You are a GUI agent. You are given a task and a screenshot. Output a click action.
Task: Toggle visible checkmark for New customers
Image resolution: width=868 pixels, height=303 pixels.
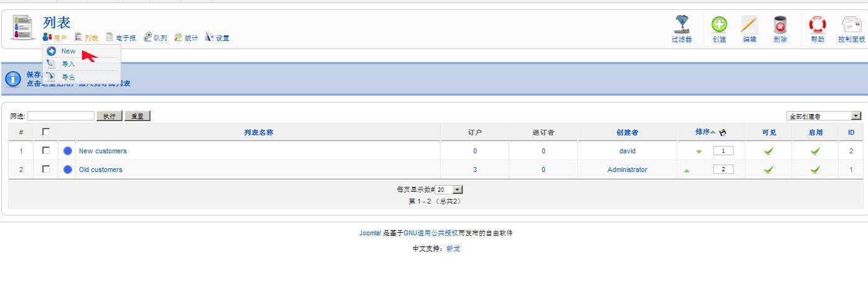pos(769,151)
